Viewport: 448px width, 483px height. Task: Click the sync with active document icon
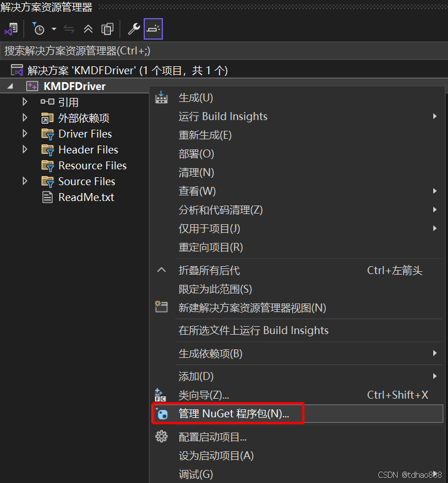[x=69, y=29]
